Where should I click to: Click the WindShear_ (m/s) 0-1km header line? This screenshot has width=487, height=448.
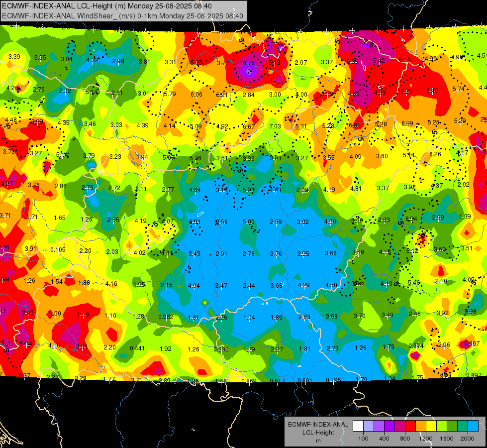(122, 16)
